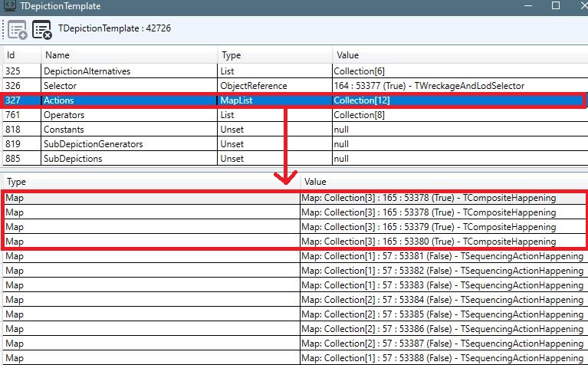The image size is (588, 365).
Task: Click the Collection[8] value cell
Action: pos(460,115)
